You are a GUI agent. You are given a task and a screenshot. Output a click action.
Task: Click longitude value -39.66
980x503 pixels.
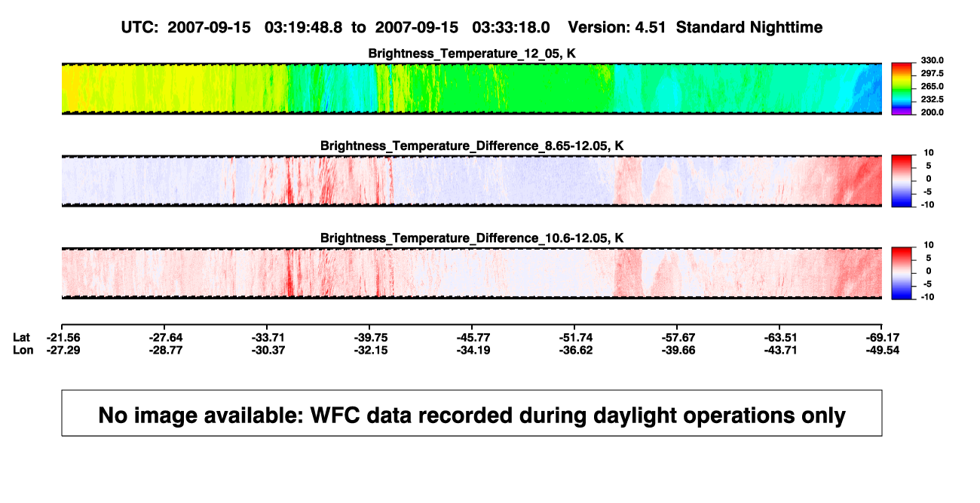(678, 350)
